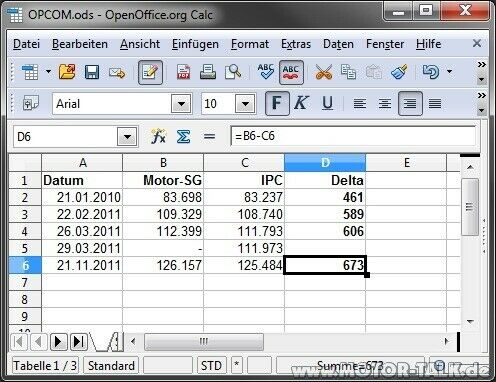Click the Save document icon

(x=92, y=72)
